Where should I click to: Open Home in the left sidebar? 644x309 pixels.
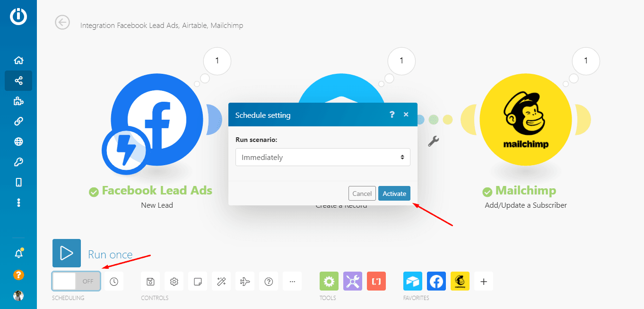coord(18,60)
